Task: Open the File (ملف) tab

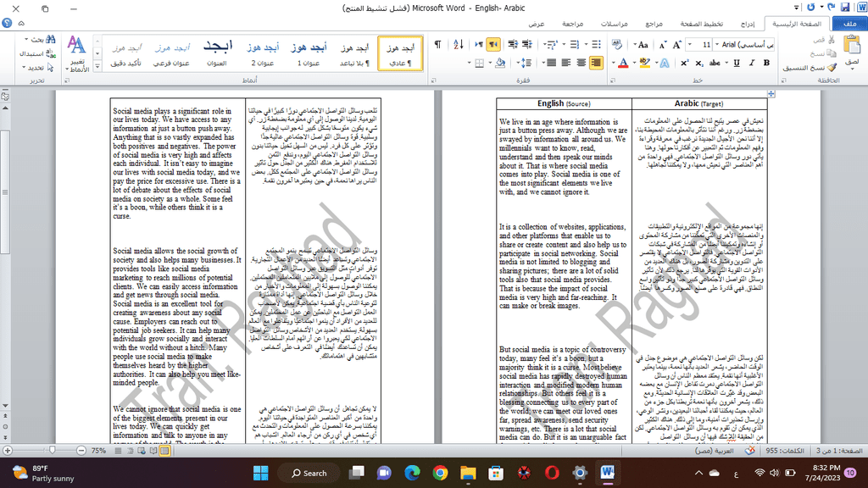Action: pos(849,24)
